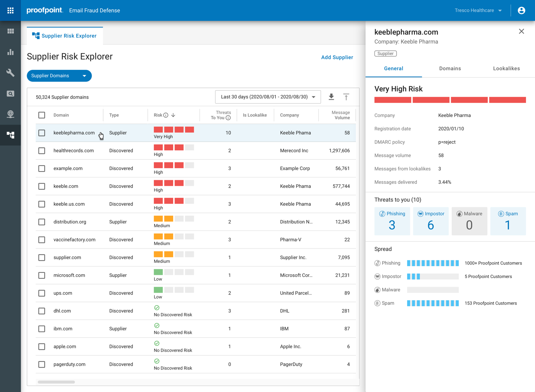This screenshot has height=392, width=535.
Task: Expand the Supplier Domains dropdown
Action: pyautogui.click(x=59, y=76)
